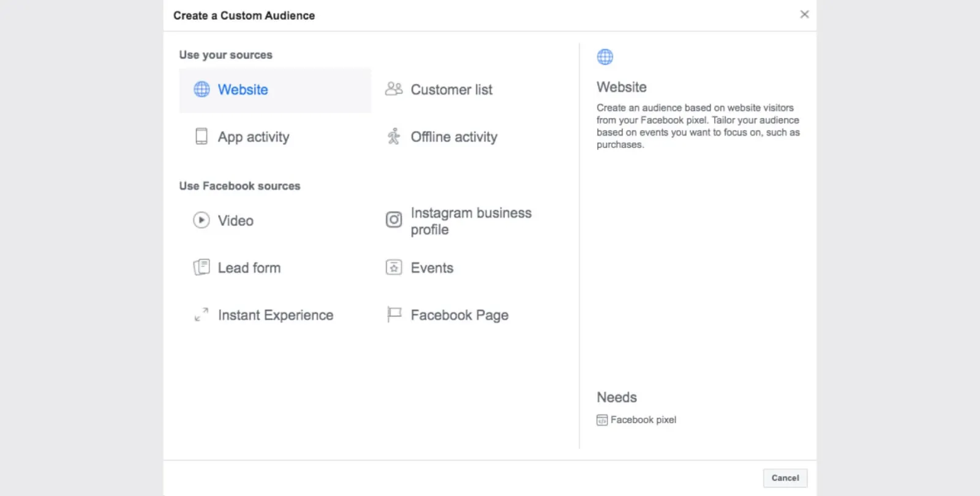Select the Lead form option
980x496 pixels.
(249, 268)
